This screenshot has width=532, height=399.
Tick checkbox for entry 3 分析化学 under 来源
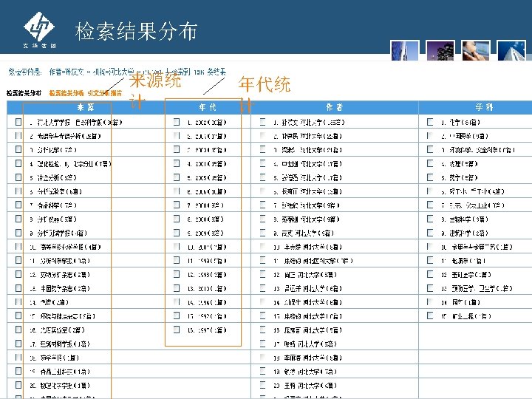point(18,149)
